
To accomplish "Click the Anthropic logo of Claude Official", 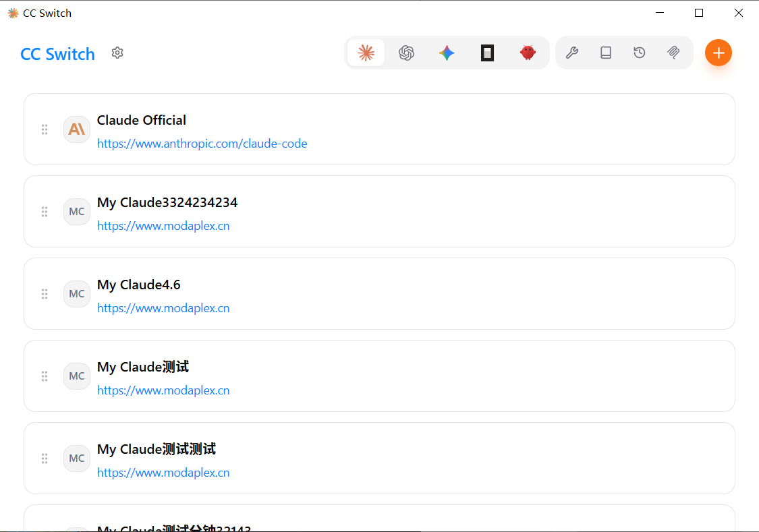I will pos(76,129).
